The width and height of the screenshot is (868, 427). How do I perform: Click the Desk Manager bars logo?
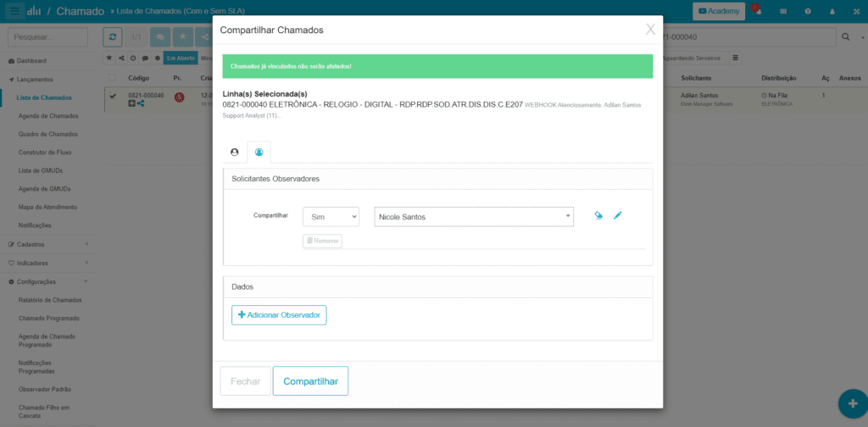(34, 11)
